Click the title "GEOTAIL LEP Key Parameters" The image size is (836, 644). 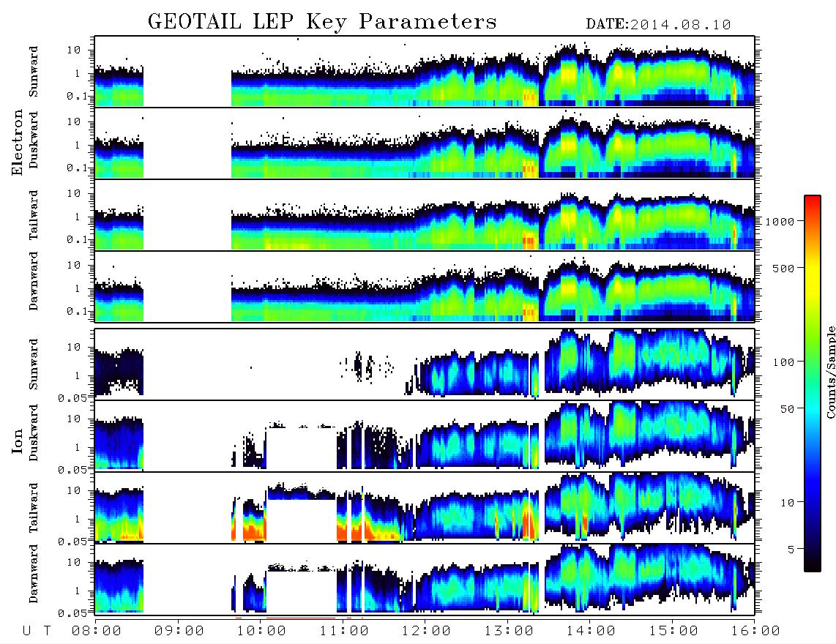coord(322,22)
